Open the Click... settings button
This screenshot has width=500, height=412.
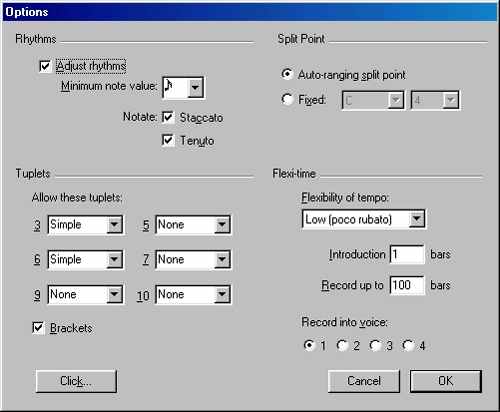click(x=76, y=381)
